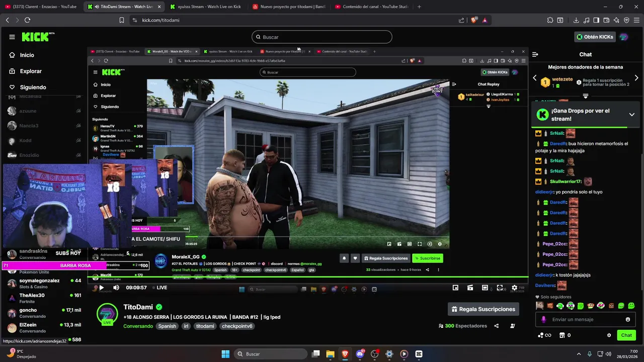Select the checkpointv6 tag

pos(237,326)
